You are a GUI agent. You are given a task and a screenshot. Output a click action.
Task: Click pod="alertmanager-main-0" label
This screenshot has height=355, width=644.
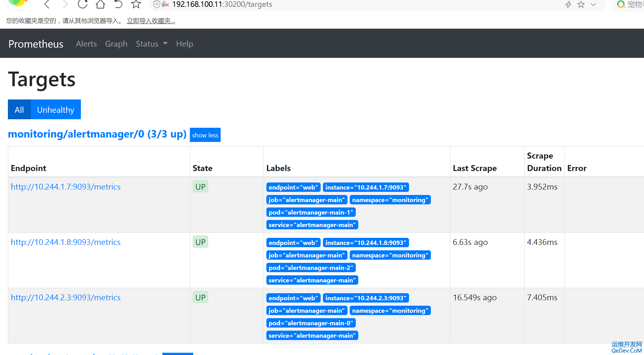(311, 323)
